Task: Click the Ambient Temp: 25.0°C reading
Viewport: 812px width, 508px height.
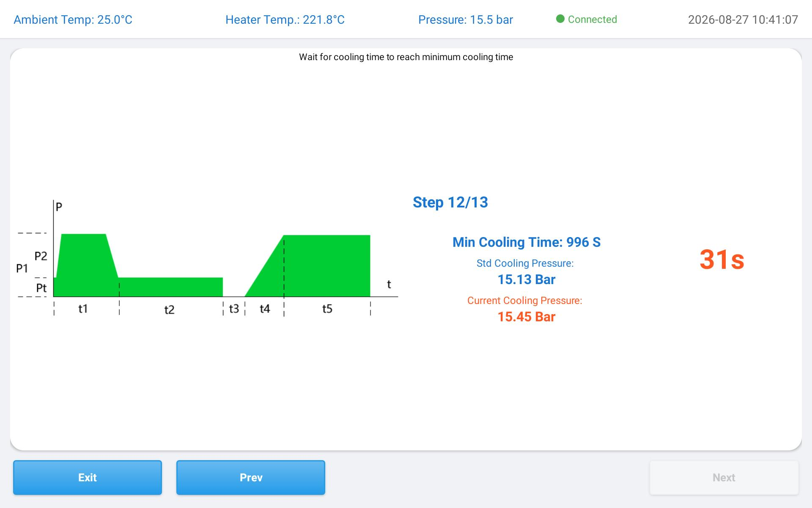Action: tap(73, 20)
